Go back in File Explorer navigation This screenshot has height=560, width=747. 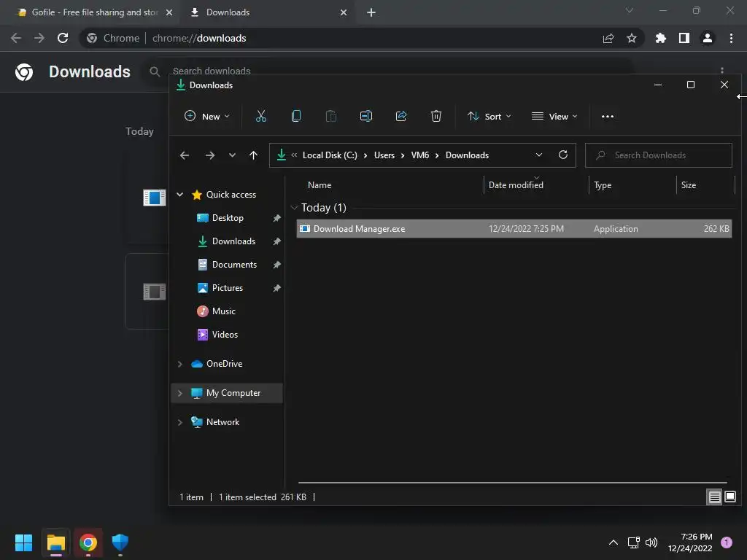185,155
